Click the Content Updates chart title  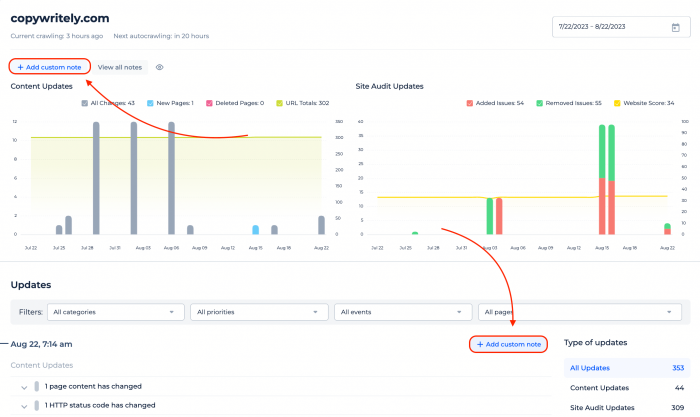pyautogui.click(x=42, y=86)
